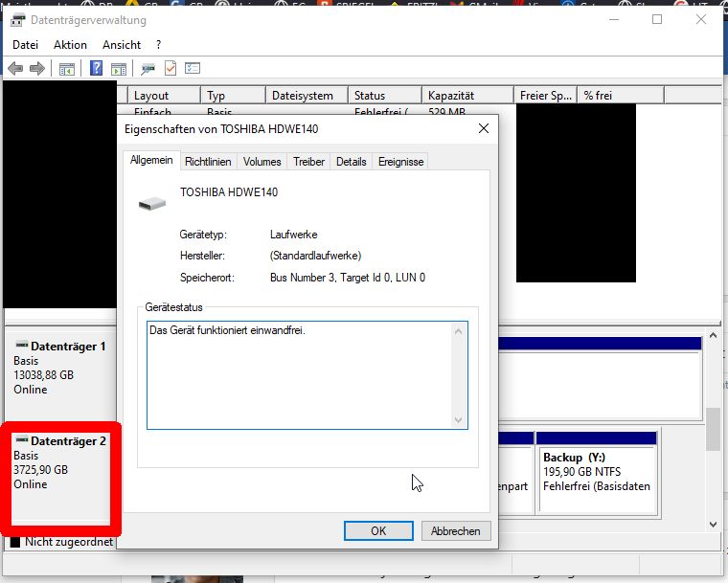Sort by the Layout column header
The height and width of the screenshot is (583, 728).
tap(164, 96)
